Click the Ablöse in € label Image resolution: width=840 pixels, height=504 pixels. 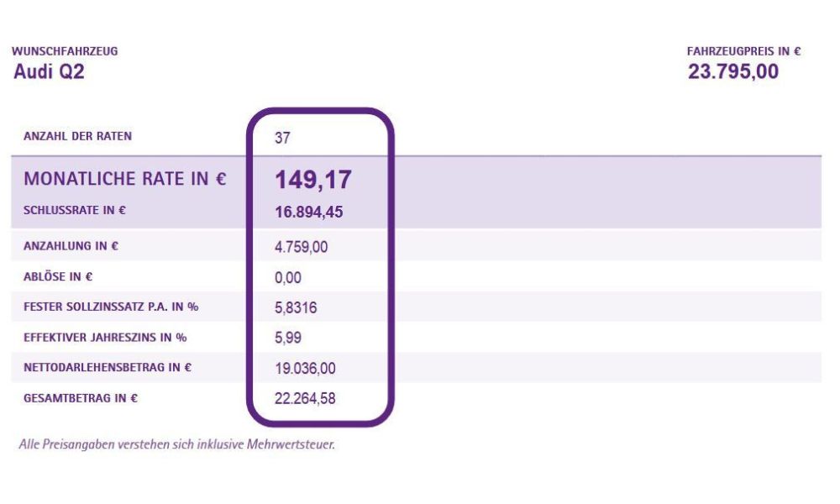point(59,277)
